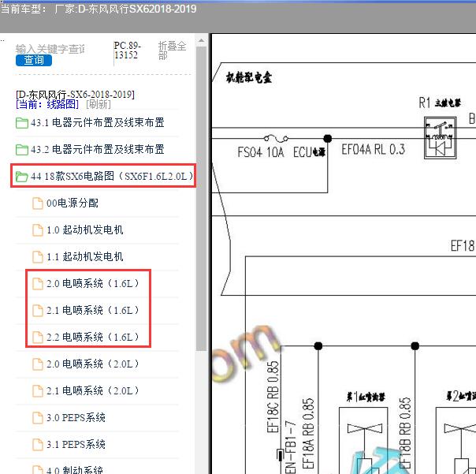Open 3.0 PEPS系统 diagram
Screen dimensions: 476x474
(76, 417)
